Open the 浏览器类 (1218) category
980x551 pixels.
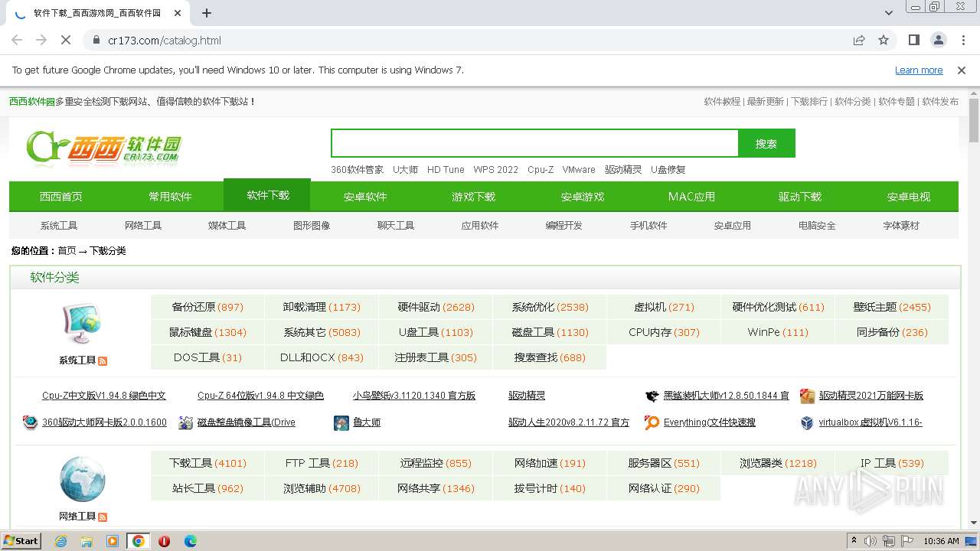pyautogui.click(x=778, y=463)
